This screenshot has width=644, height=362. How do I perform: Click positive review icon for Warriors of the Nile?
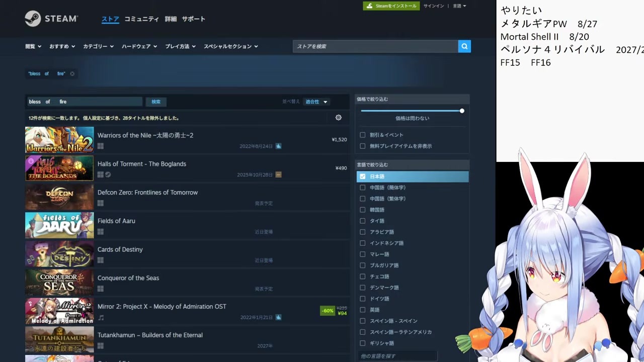(278, 146)
